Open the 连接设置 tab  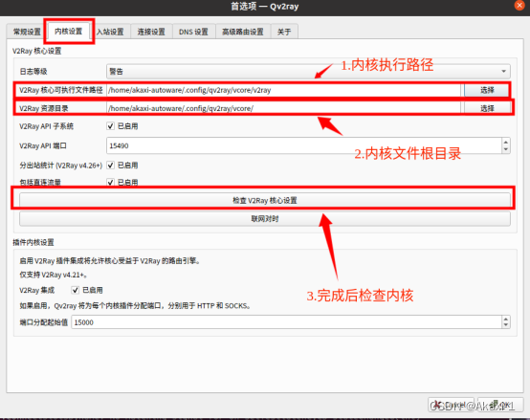(x=151, y=32)
